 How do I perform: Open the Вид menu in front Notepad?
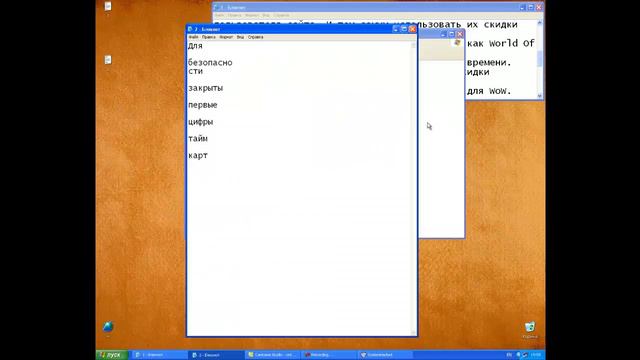click(240, 37)
